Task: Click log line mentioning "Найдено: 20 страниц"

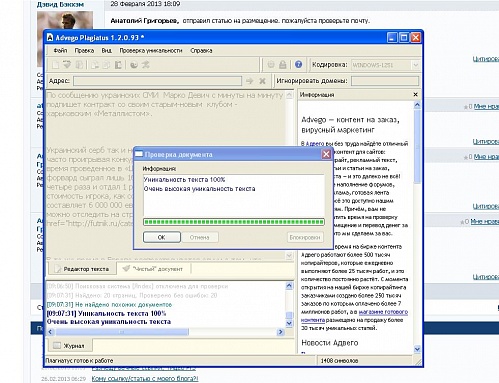Action: click(132, 295)
